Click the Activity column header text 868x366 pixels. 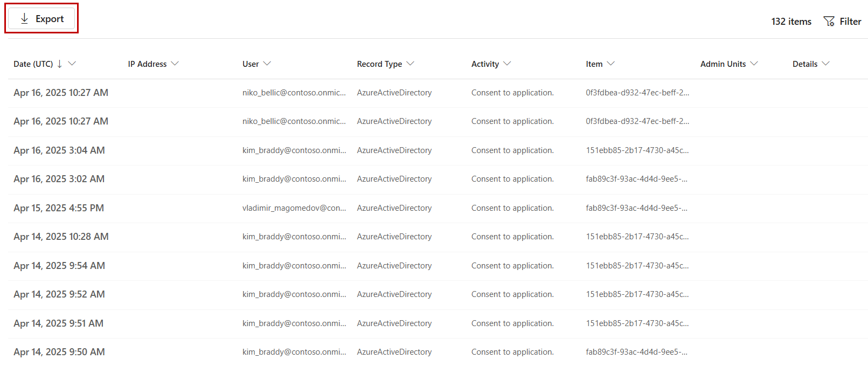[x=485, y=64]
